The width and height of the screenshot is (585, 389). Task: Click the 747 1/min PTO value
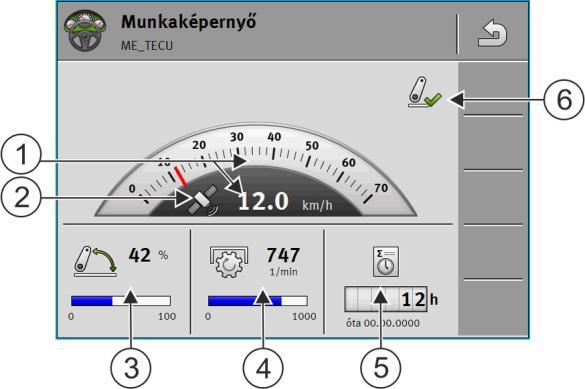[283, 261]
